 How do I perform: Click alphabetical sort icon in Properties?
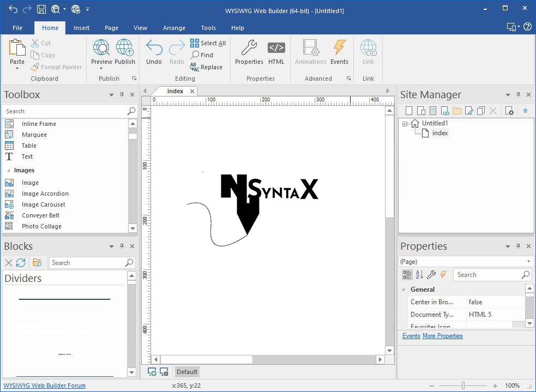(x=419, y=274)
